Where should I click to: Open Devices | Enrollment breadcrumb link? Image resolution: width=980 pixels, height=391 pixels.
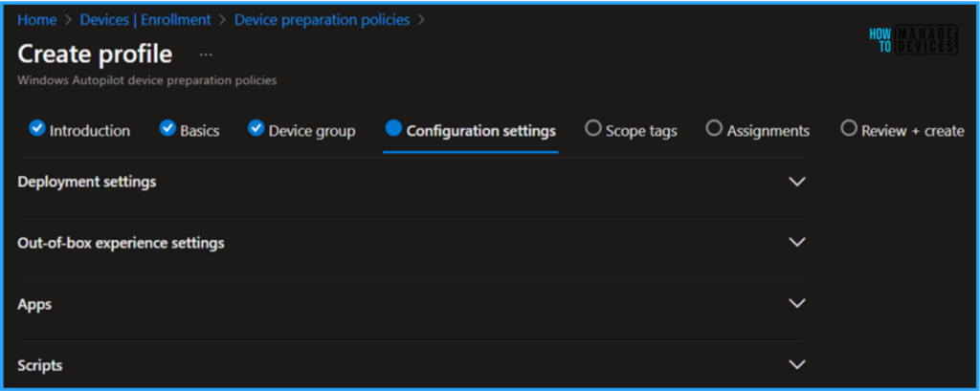[145, 20]
